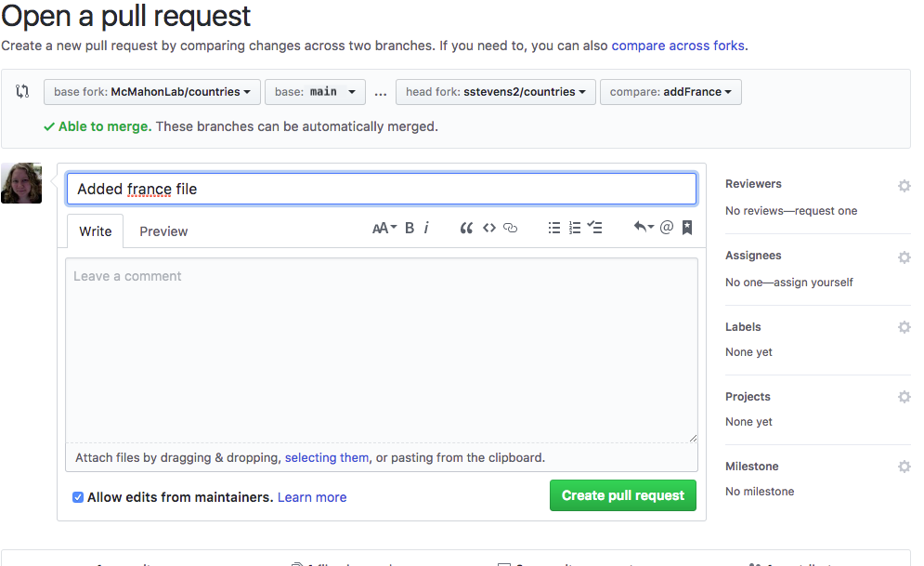The height and width of the screenshot is (566, 924).
Task: Click the request one reviewers text
Action: pos(826,210)
